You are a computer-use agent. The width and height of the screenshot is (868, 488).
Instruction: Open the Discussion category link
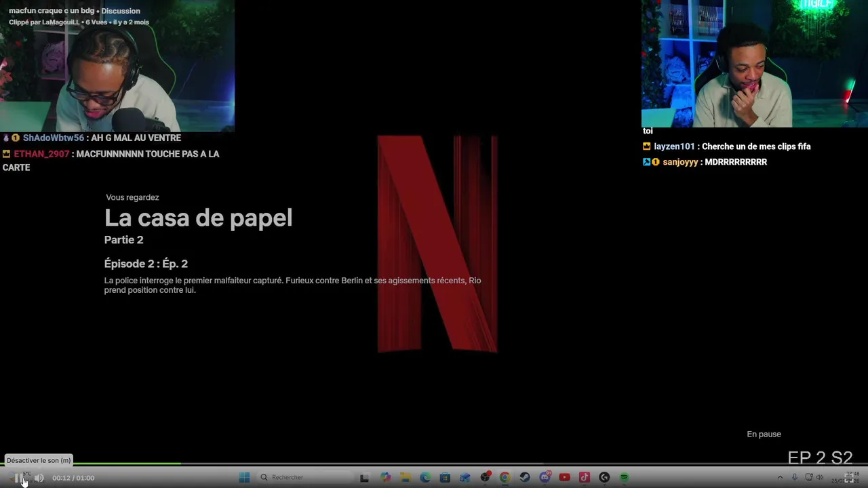point(121,11)
